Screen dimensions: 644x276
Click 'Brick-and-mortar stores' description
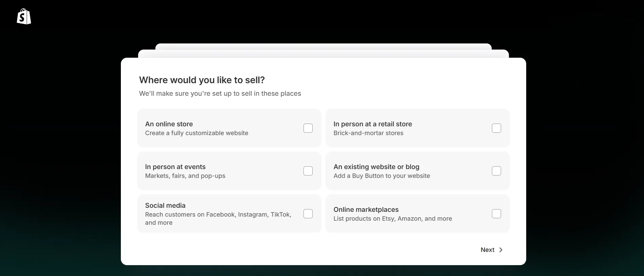368,133
